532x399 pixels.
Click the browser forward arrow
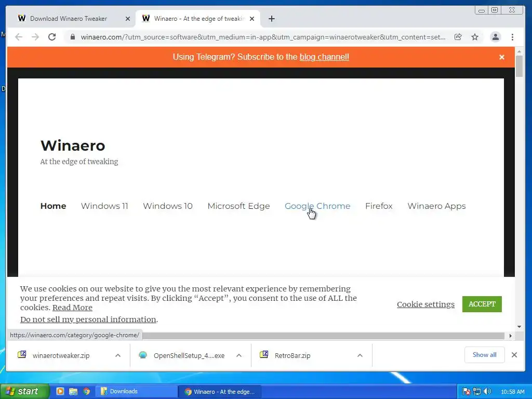(x=35, y=37)
